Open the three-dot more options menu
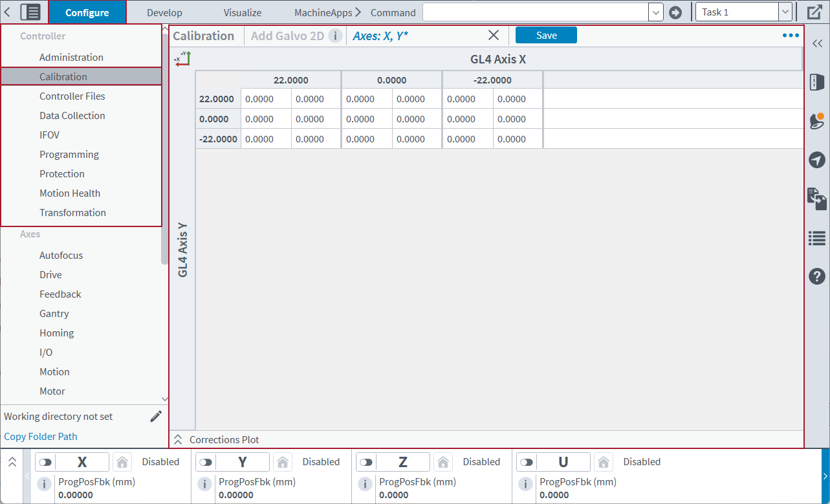 [791, 36]
